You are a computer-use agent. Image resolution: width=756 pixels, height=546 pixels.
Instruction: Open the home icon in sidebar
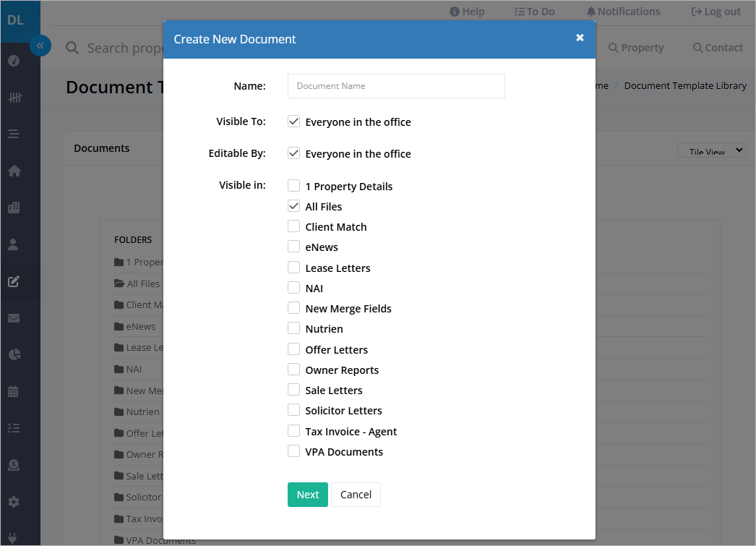coord(14,171)
